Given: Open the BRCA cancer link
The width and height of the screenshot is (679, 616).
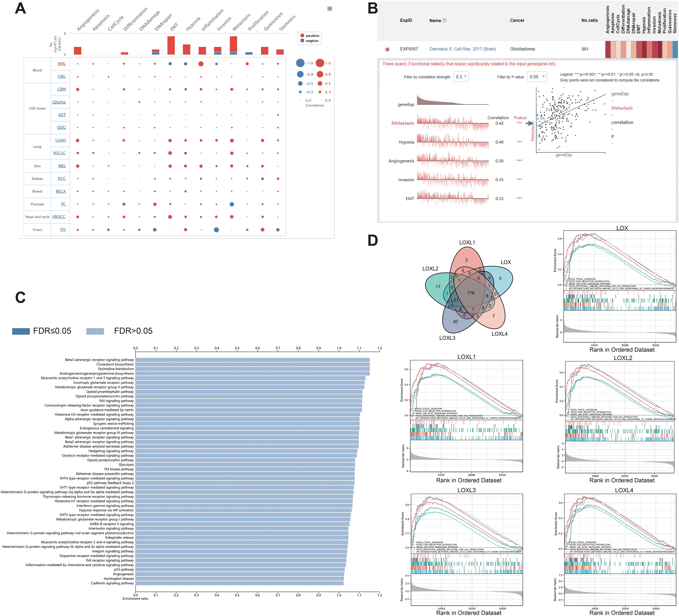Looking at the screenshot, I should point(61,191).
